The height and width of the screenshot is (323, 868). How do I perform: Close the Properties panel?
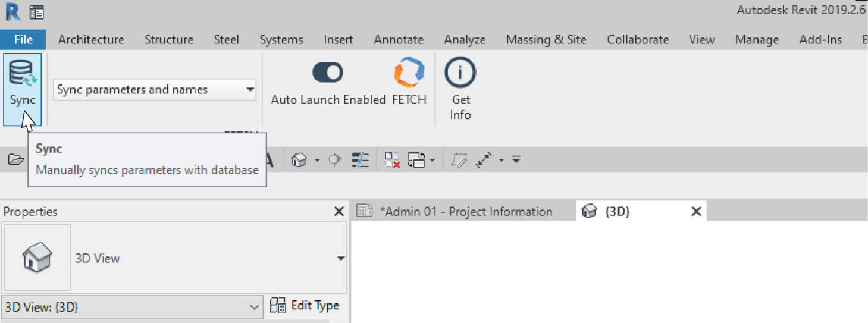[x=339, y=211]
